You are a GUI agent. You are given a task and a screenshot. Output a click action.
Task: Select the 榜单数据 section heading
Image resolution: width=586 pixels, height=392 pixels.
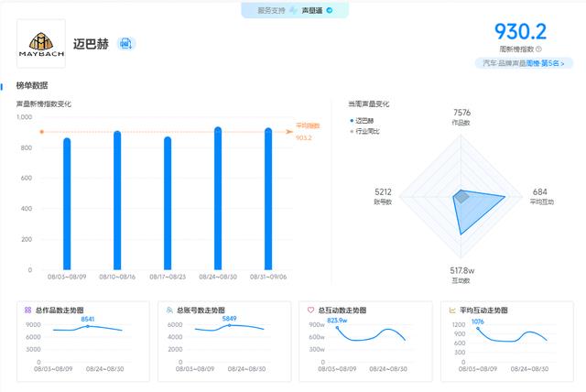(x=32, y=85)
